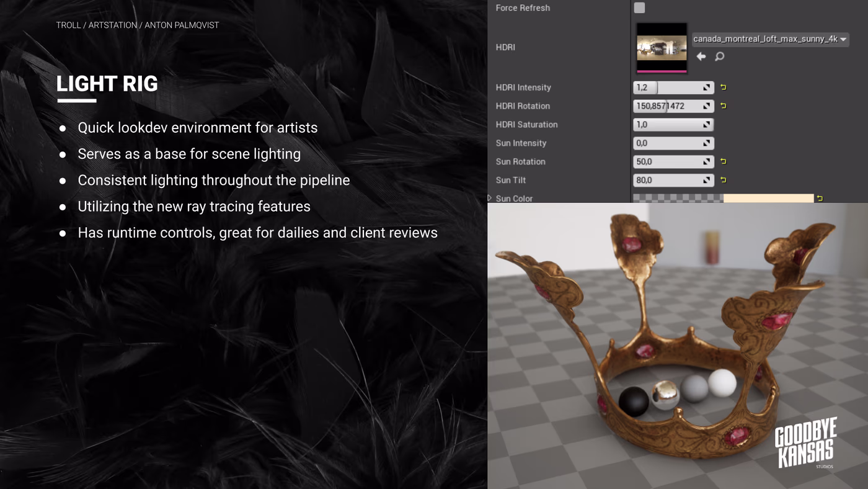Enable the Force Refresh checkbox
This screenshot has height=489, width=868.
(639, 7)
